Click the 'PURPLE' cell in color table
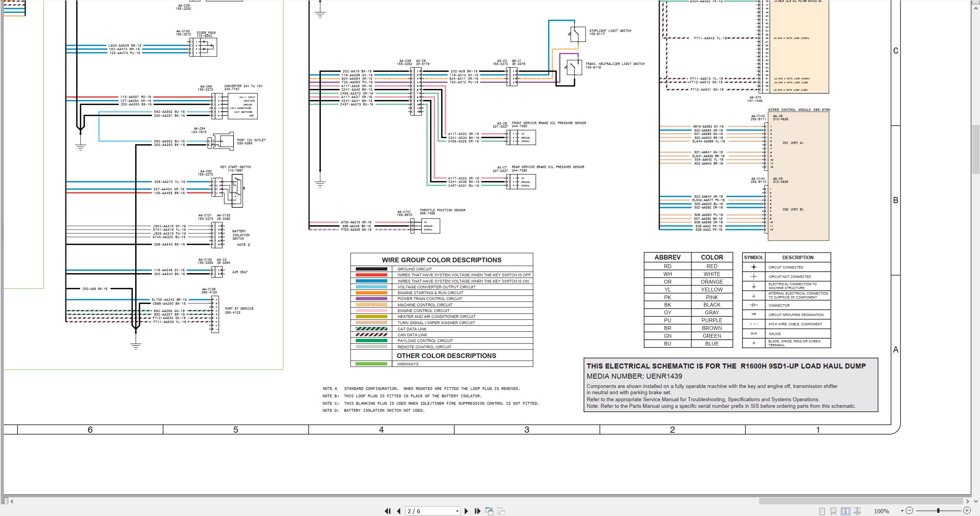This screenshot has width=980, height=516. [x=712, y=320]
